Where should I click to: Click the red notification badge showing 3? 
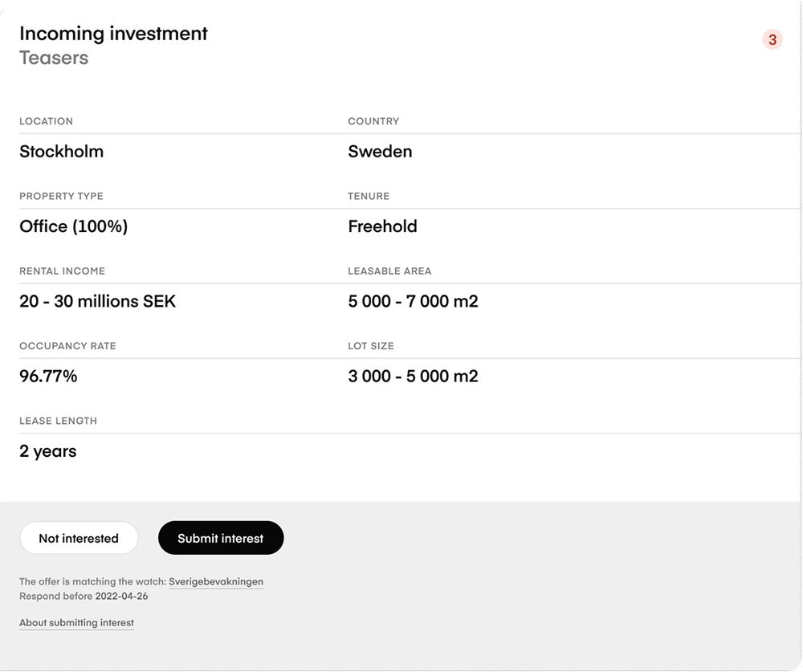click(x=772, y=40)
